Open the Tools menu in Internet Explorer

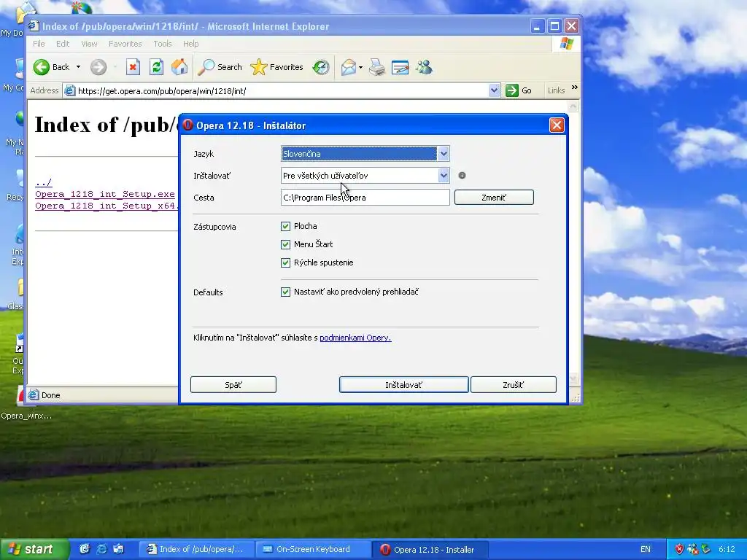pos(163,44)
